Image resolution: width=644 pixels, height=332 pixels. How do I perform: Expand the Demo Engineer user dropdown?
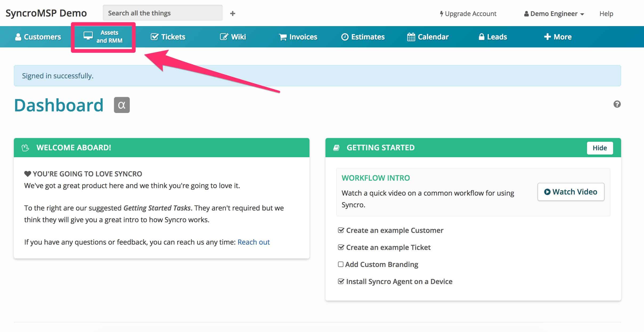pyautogui.click(x=554, y=14)
